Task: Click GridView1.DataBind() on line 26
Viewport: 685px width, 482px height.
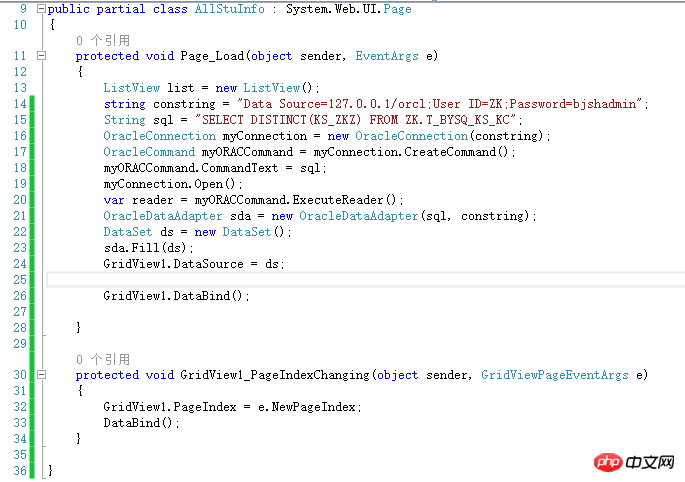Action: tap(176, 296)
